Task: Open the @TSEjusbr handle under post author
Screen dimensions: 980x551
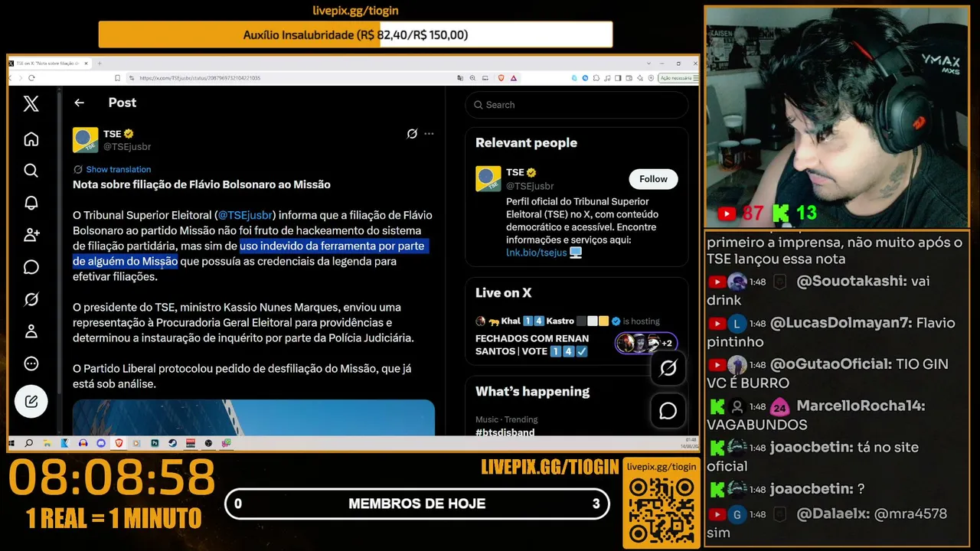Action: pyautogui.click(x=127, y=147)
